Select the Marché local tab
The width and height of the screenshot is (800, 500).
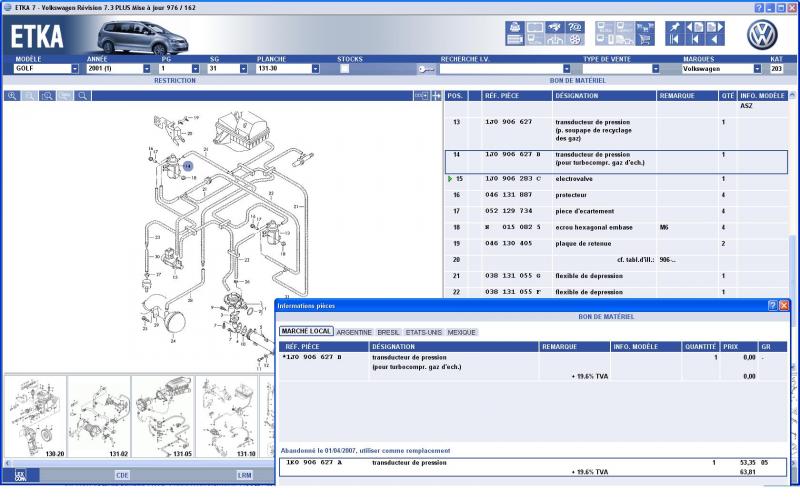[x=306, y=332]
